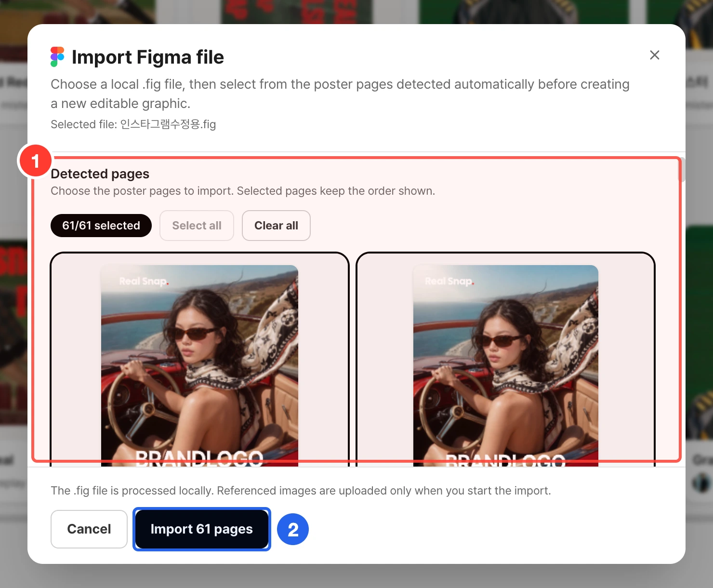The width and height of the screenshot is (713, 588).
Task: Click Clear all button
Action: (276, 226)
